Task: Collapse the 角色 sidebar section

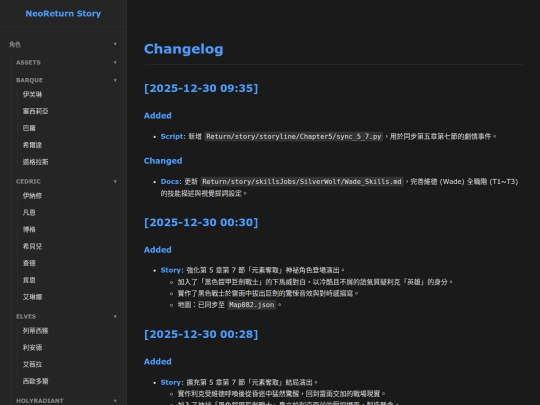Action: point(63,44)
